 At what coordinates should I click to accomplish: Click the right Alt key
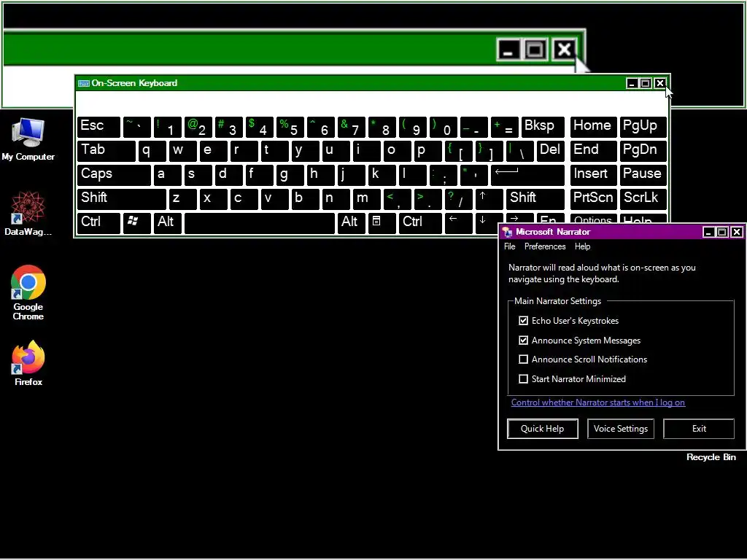point(351,222)
